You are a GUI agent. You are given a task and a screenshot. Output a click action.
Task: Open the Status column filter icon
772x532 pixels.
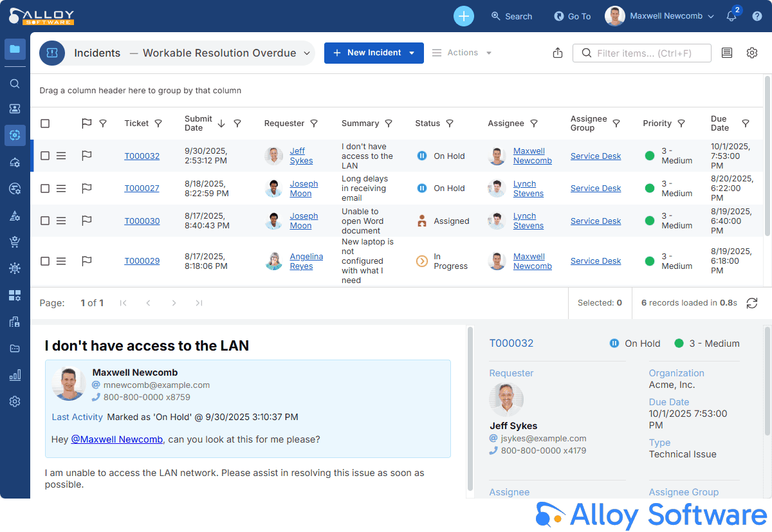[450, 124]
